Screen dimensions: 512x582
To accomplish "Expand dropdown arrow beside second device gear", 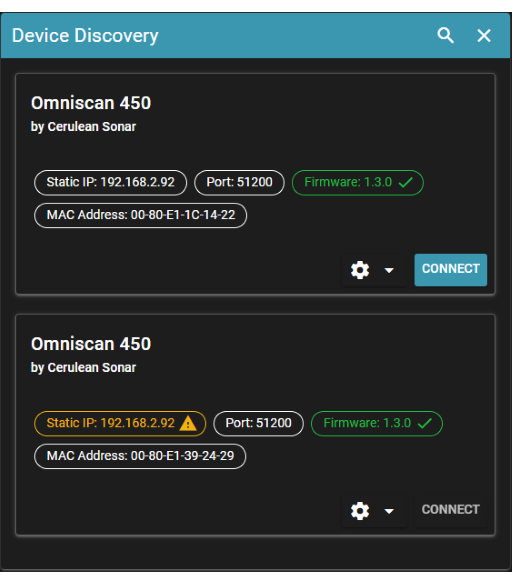I will click(x=389, y=511).
